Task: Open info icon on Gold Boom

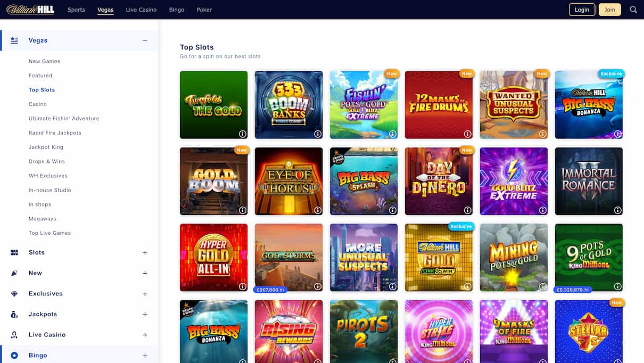Action: pos(243,210)
